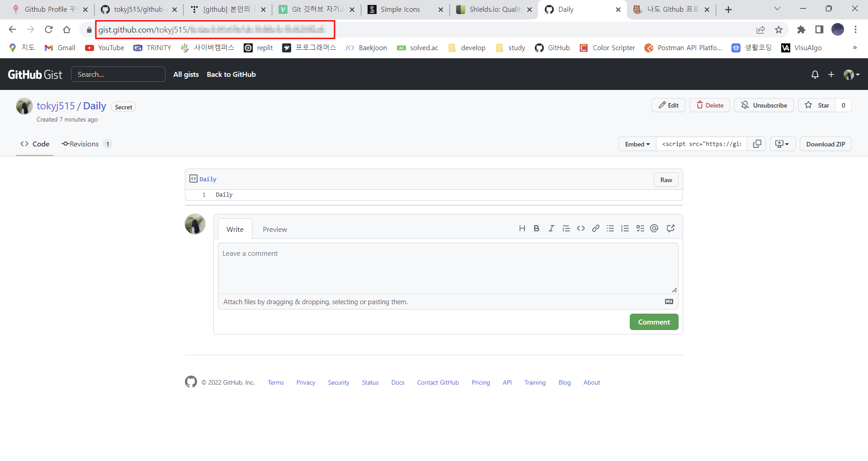Click the Edit gist button
Viewport: 868px width, 461px height.
pos(668,105)
